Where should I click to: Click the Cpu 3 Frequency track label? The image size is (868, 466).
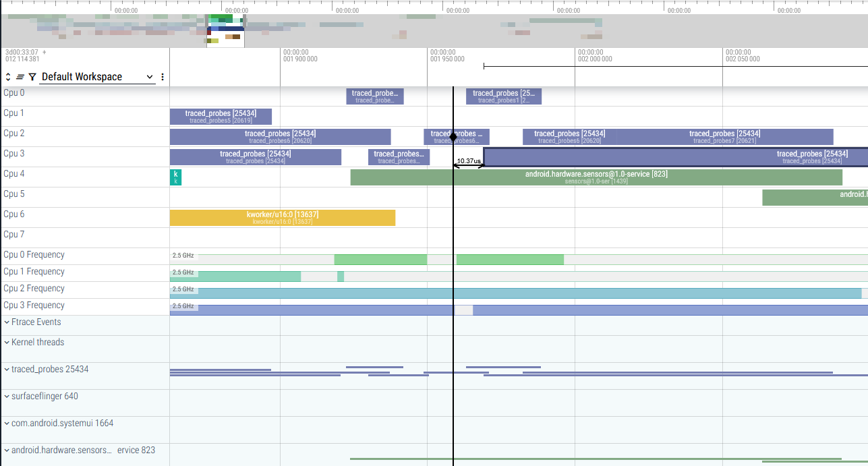pos(34,305)
